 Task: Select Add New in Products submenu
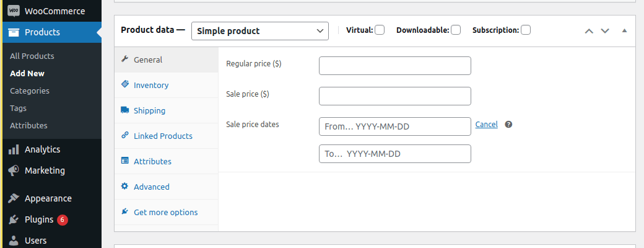point(27,73)
